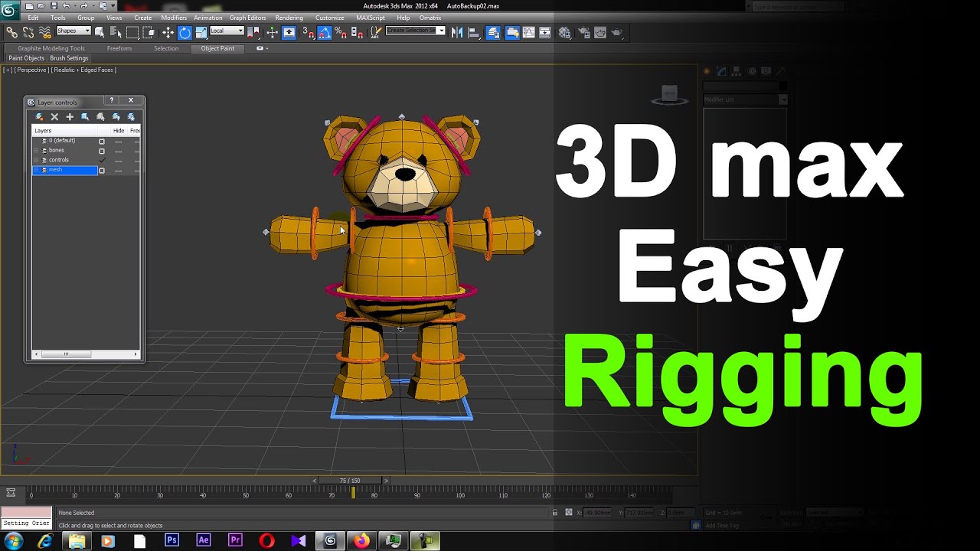
Task: Choose the Select and Scale tool
Action: tap(201, 32)
